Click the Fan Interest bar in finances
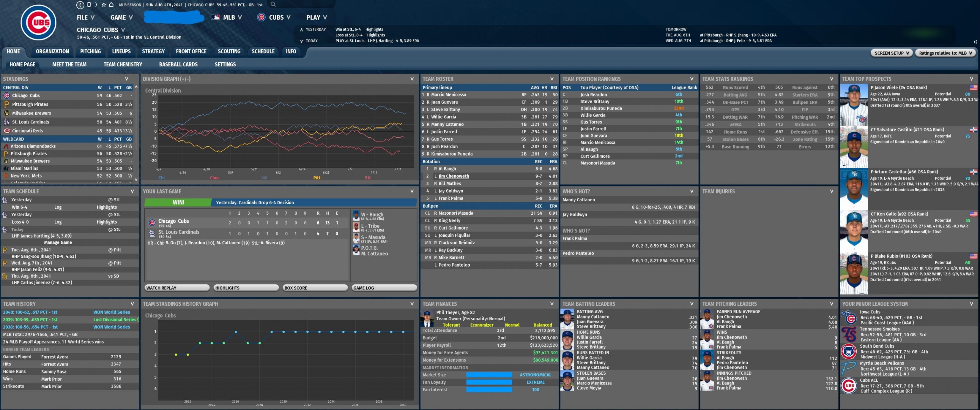 pos(489,390)
